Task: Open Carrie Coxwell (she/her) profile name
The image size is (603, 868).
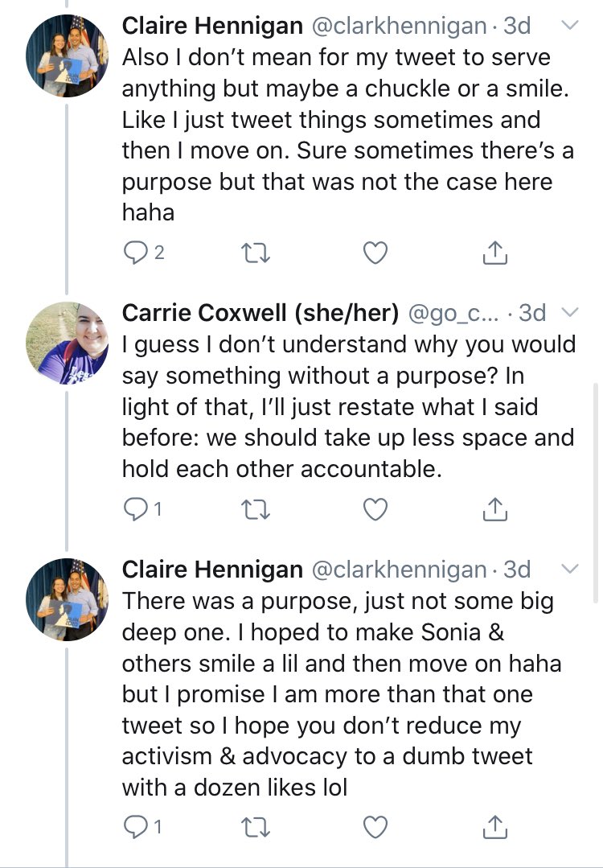Action: 260,312
